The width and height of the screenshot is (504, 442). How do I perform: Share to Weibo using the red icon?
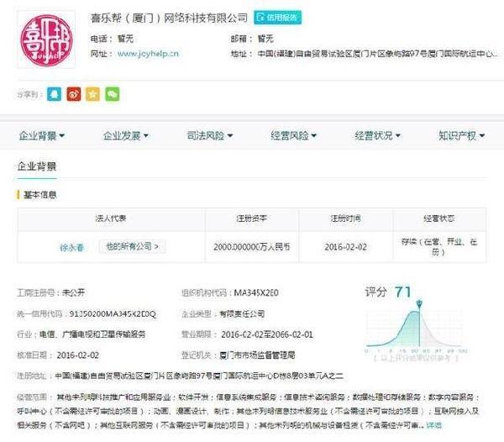coord(74,94)
